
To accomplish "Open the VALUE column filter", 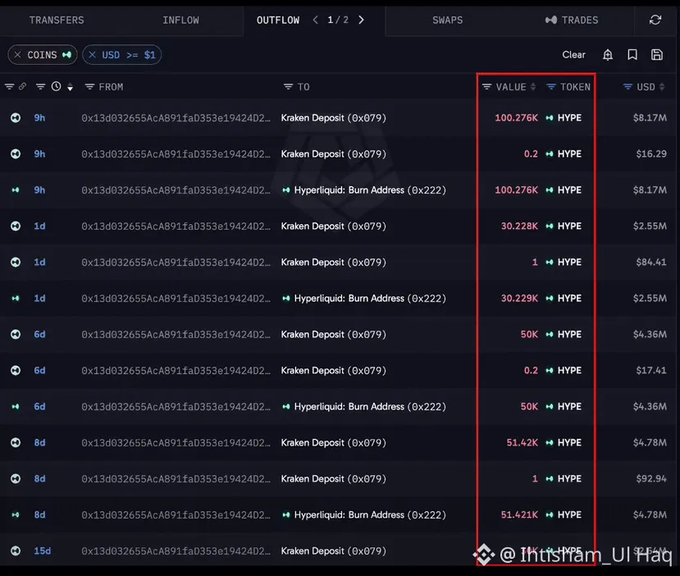I will coord(487,87).
